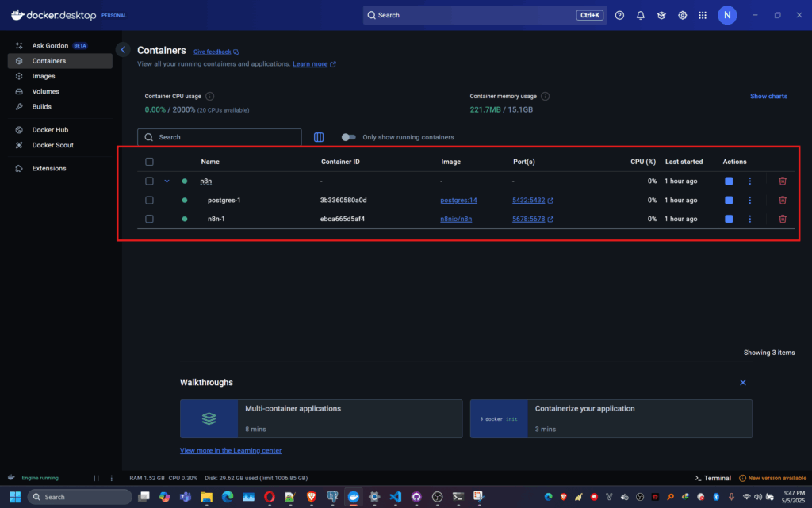The width and height of the screenshot is (812, 508).
Task: Open more actions for n8n stack
Action: coord(750,181)
